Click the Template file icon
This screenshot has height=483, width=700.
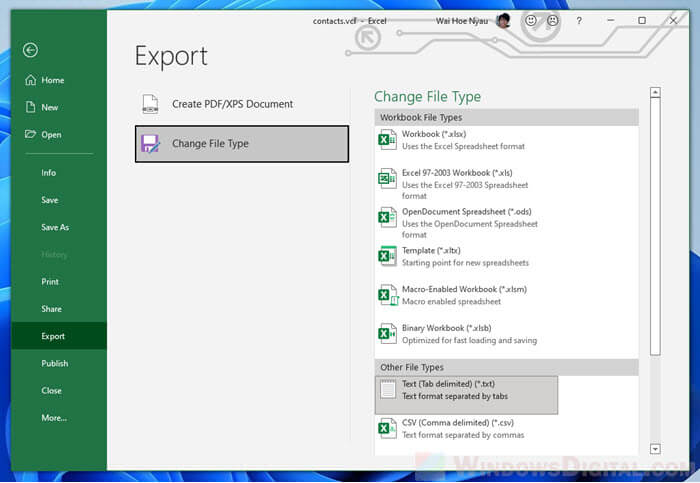pos(388,256)
